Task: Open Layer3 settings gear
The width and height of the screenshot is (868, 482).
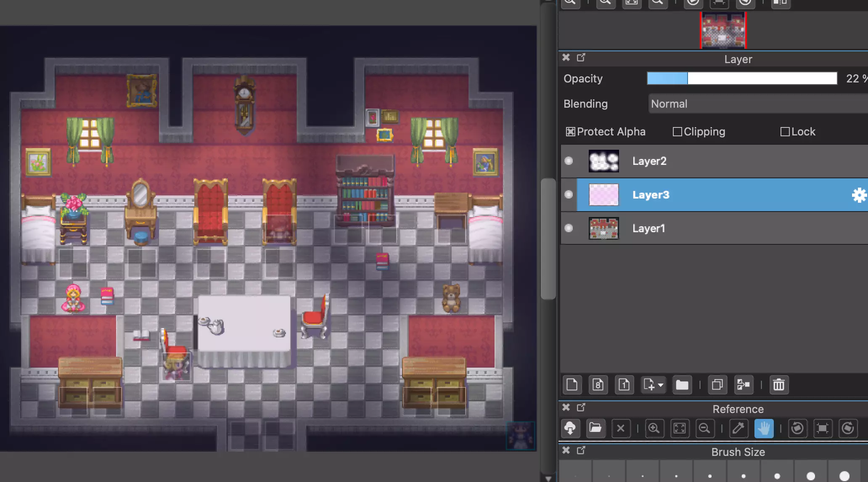Action: [859, 195]
